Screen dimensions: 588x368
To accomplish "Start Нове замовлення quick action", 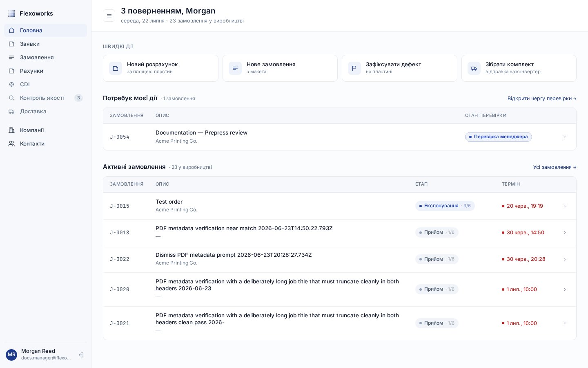I will tap(280, 68).
